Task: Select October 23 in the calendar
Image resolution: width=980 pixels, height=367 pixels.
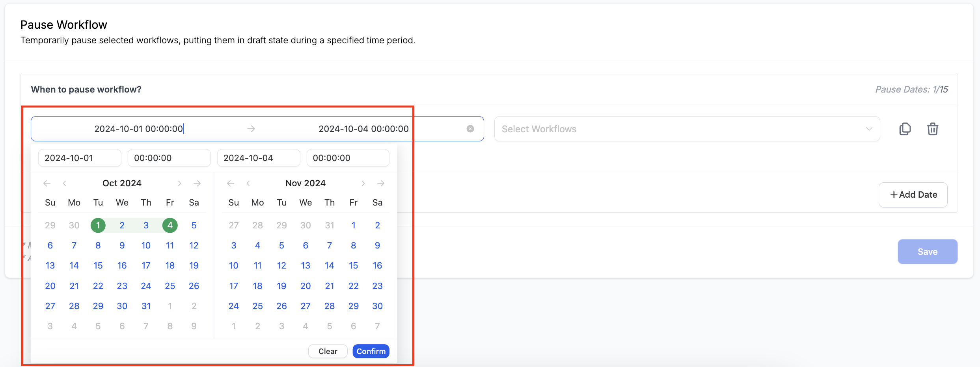Action: coord(122,286)
